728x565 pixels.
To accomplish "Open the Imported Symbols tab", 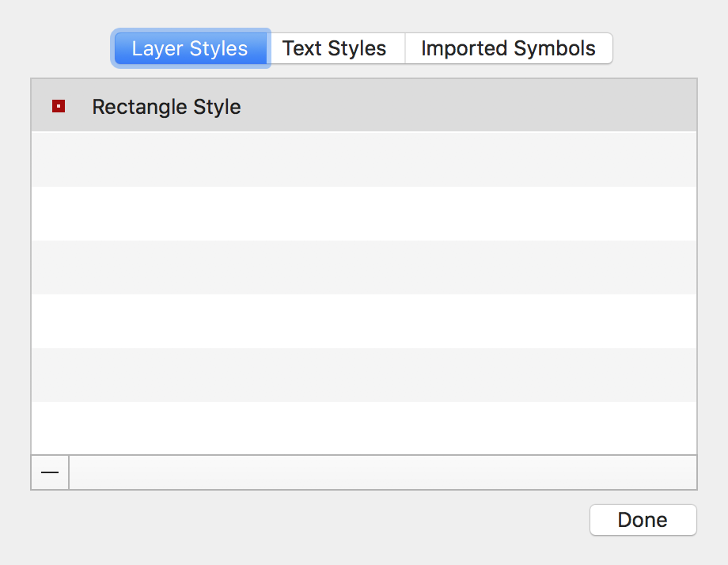I will tap(509, 48).
